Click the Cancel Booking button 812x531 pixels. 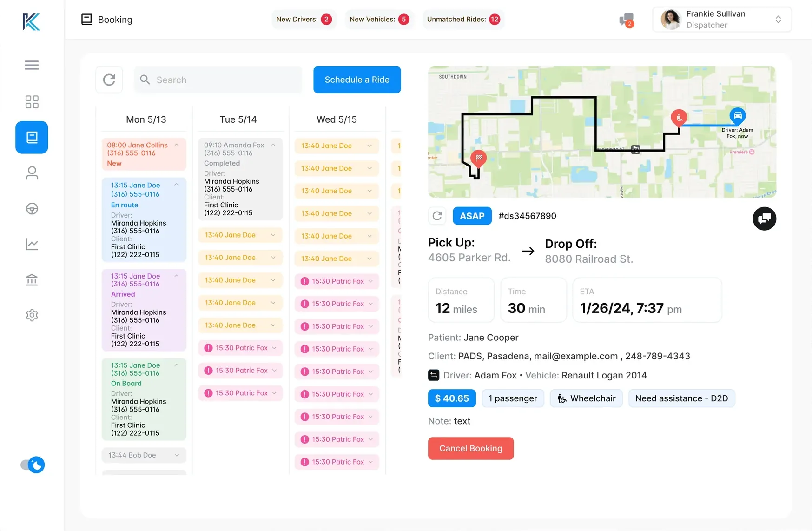click(x=471, y=448)
